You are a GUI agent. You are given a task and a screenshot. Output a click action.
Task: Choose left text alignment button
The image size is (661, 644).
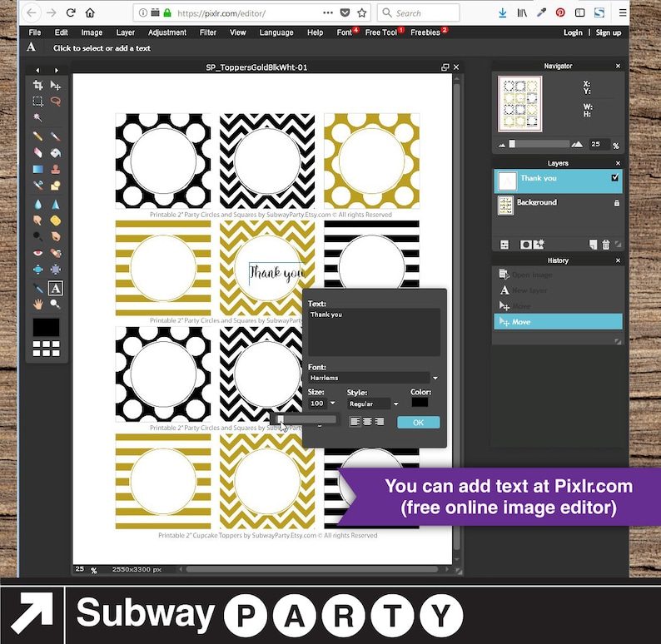click(x=355, y=421)
